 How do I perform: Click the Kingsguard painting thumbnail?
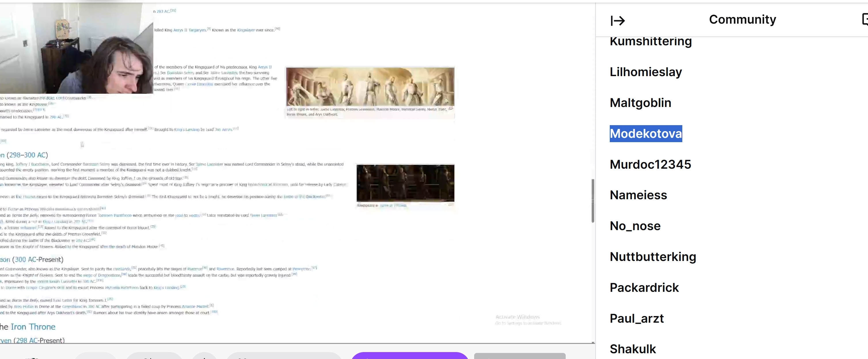(370, 87)
